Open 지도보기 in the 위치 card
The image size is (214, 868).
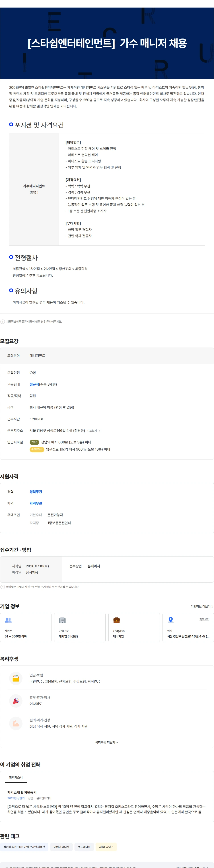pos(204,619)
